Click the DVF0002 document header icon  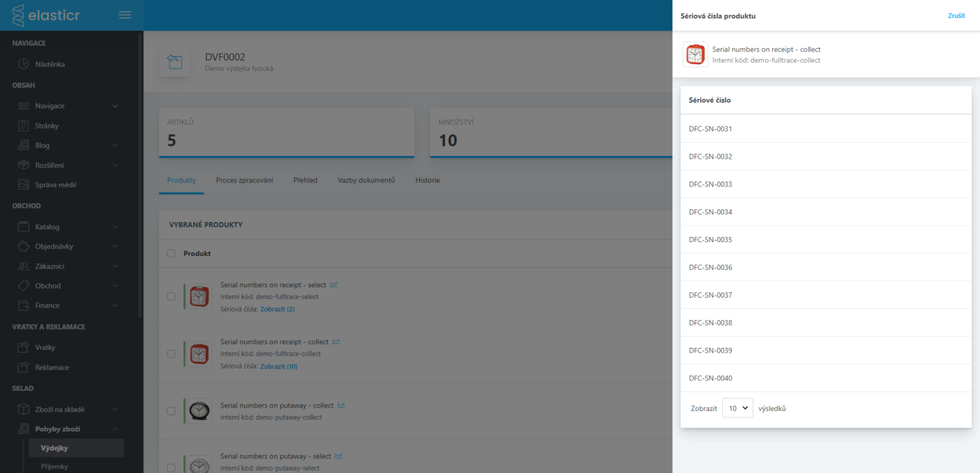174,63
